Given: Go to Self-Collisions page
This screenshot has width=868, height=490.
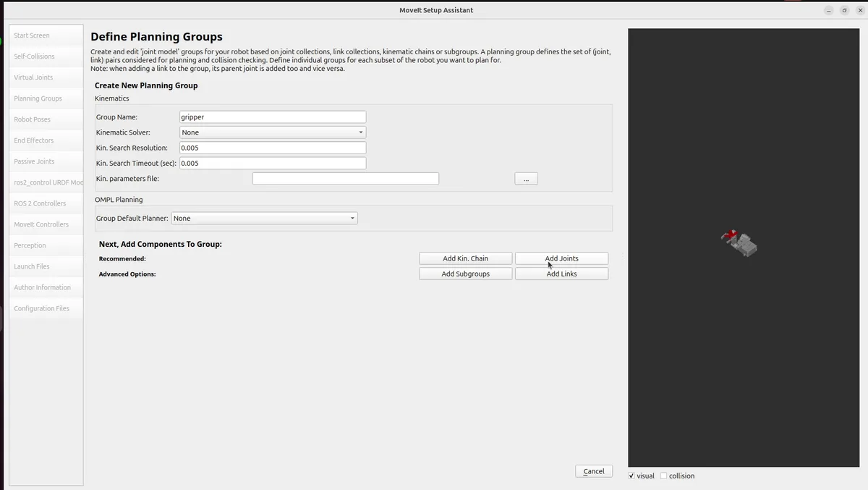Looking at the screenshot, I should [x=46, y=56].
